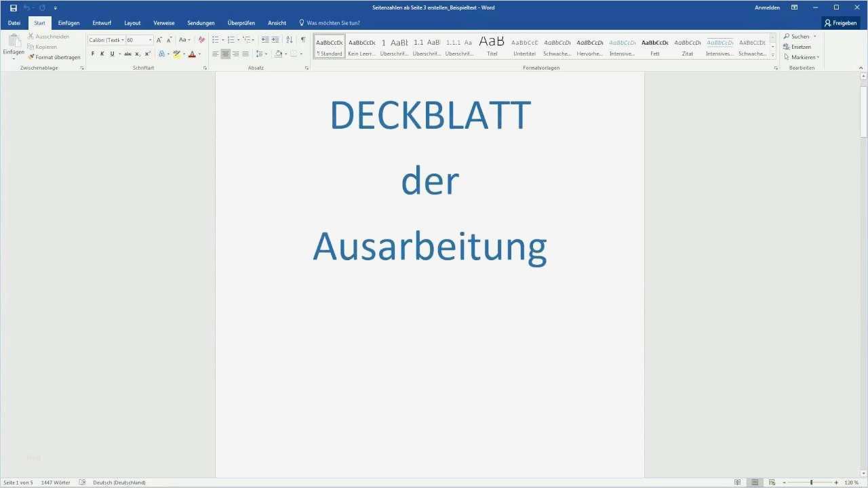This screenshot has width=868, height=488.
Task: Apply text highlight color
Action: tap(176, 54)
